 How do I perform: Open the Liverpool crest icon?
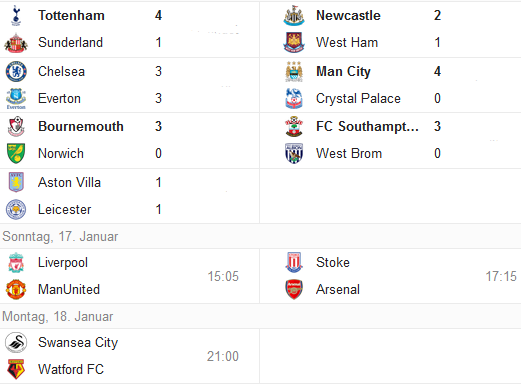16,262
